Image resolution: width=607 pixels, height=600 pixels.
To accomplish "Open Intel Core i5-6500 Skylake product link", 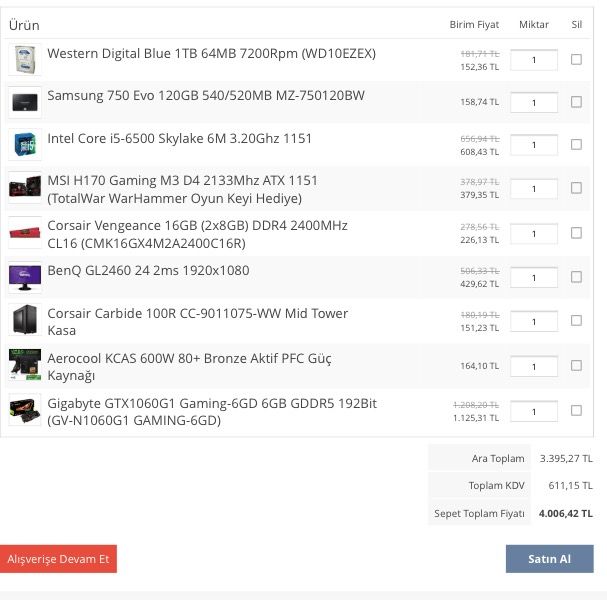I will pos(180,138).
